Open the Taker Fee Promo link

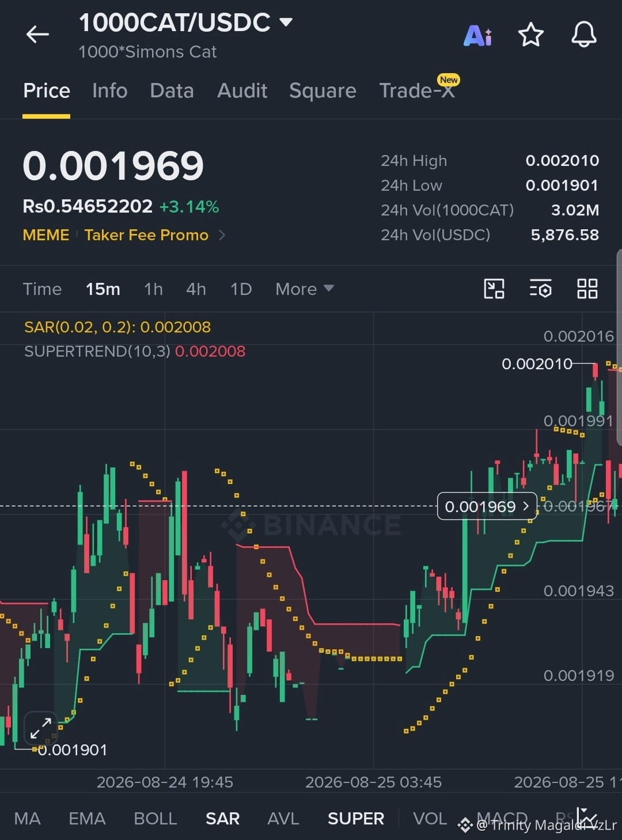(146, 235)
